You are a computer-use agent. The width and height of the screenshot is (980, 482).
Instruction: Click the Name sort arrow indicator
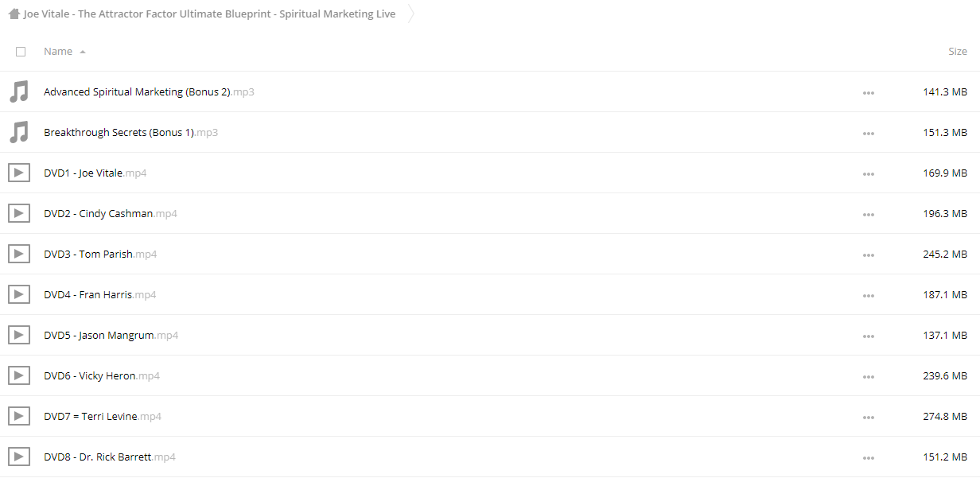coord(83,52)
